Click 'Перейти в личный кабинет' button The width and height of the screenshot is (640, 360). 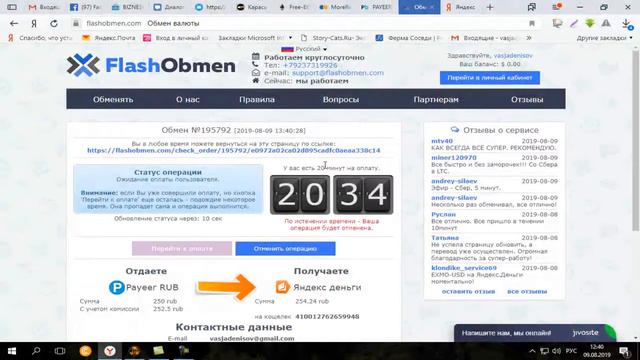[x=490, y=78]
